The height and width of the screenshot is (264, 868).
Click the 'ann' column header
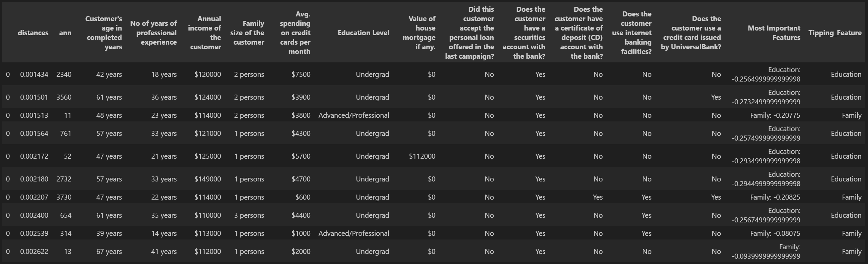(x=65, y=33)
